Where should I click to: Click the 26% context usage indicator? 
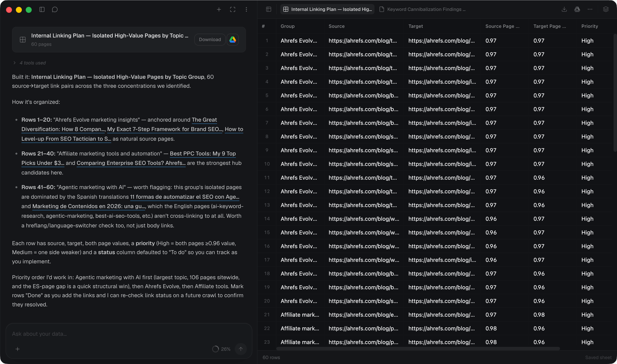[221, 349]
